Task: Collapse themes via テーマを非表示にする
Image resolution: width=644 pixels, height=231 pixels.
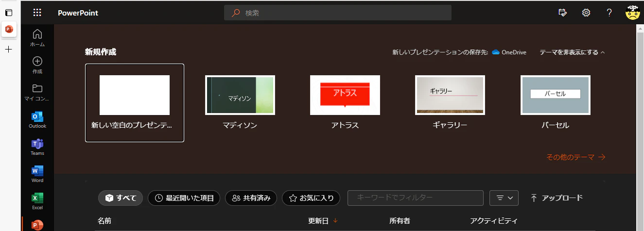Action: (x=572, y=52)
